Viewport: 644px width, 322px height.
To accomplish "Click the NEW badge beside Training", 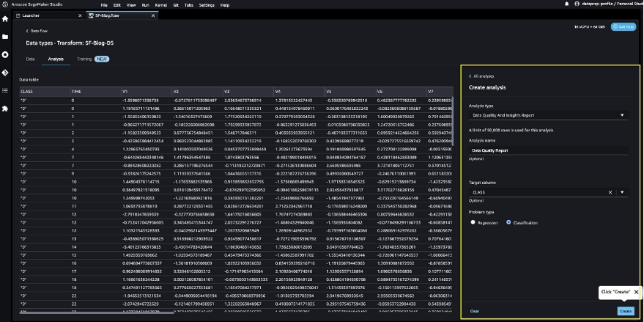I will click(x=102, y=59).
